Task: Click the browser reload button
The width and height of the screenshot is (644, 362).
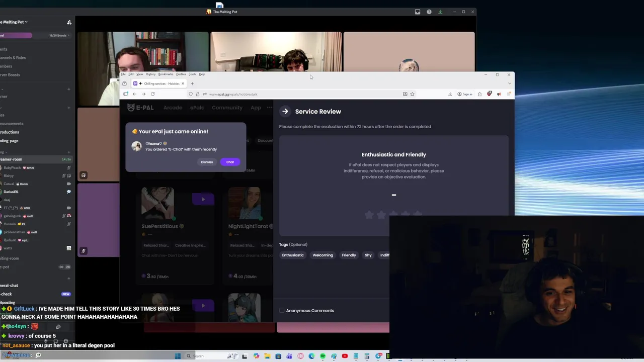Action: coord(152,94)
